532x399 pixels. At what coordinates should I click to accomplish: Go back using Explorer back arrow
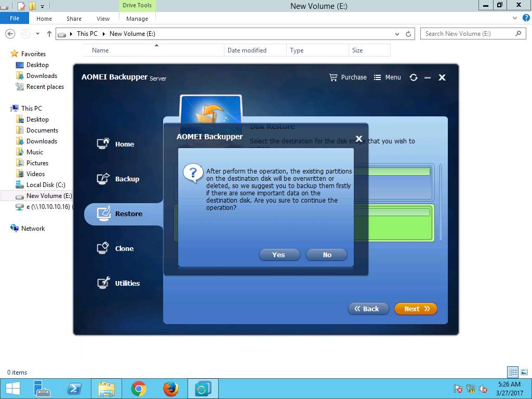click(10, 34)
